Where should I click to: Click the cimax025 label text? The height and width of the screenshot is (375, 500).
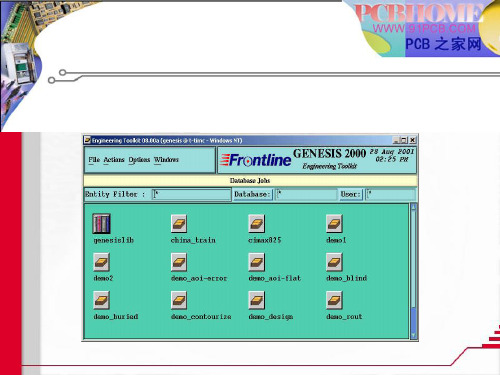pos(265,240)
